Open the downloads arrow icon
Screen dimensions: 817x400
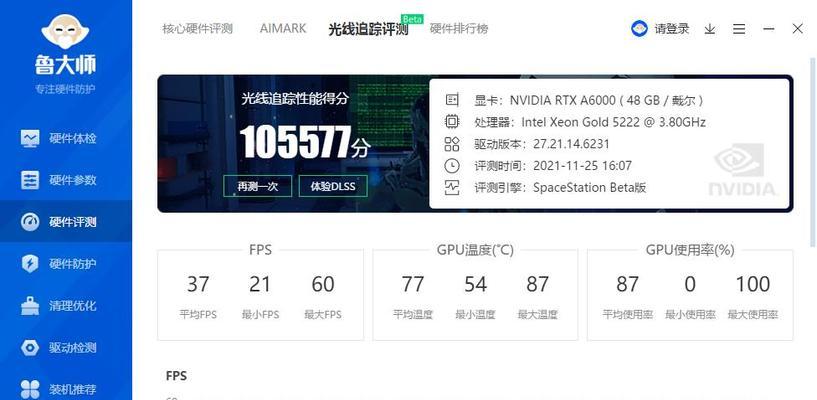click(x=709, y=29)
